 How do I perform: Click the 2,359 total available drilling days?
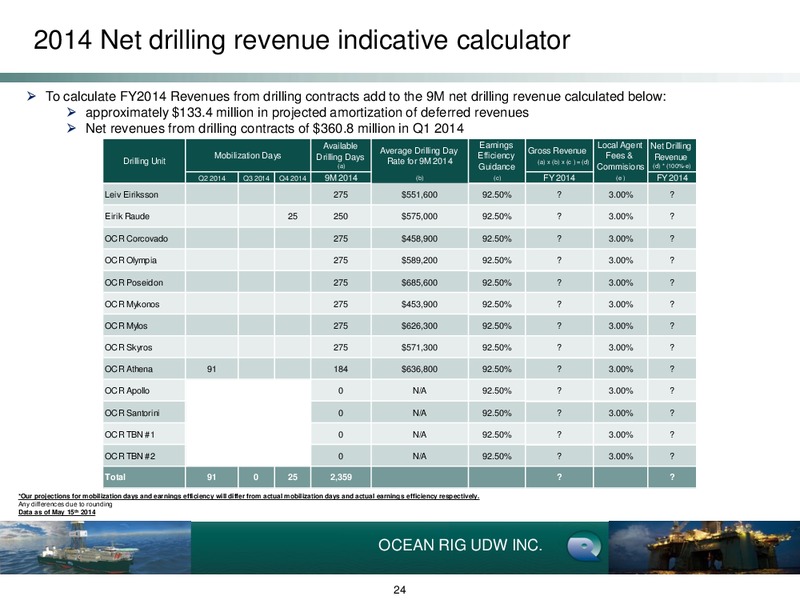tap(340, 477)
